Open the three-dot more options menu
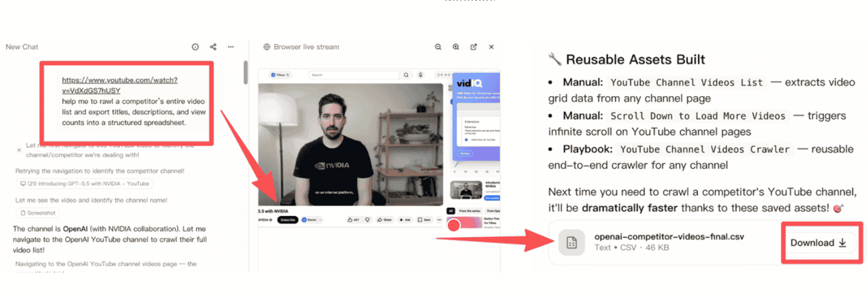Image resolution: width=868 pixels, height=297 pixels. 231,47
